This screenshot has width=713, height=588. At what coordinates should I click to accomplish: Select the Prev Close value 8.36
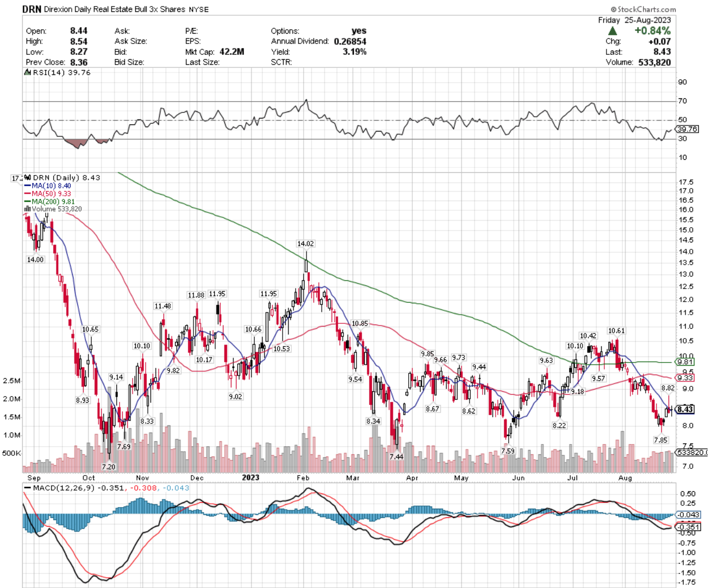click(79, 62)
